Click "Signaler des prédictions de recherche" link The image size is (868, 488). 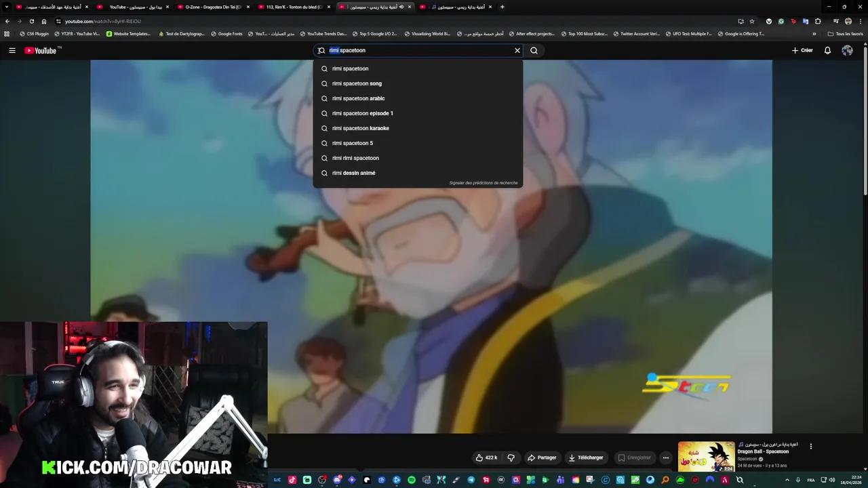pos(483,183)
